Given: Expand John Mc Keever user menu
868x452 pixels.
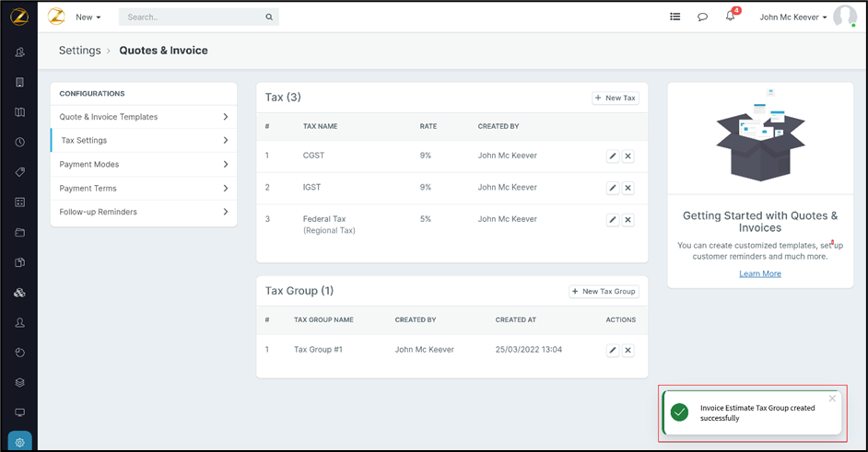Looking at the screenshot, I should [793, 17].
